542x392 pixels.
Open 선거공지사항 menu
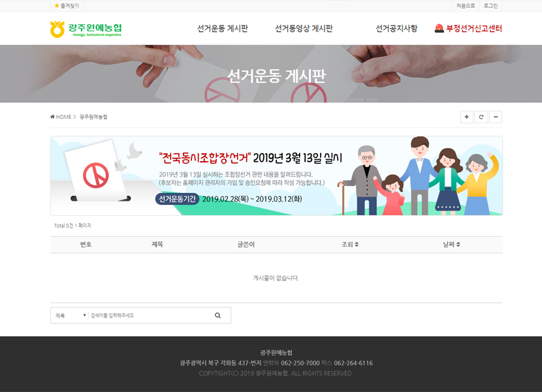coord(396,29)
